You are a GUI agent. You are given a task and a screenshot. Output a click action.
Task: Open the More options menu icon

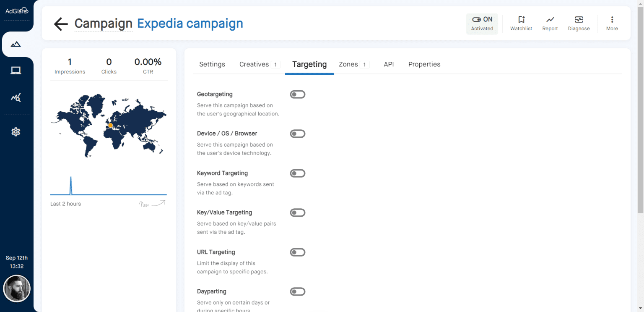(612, 20)
